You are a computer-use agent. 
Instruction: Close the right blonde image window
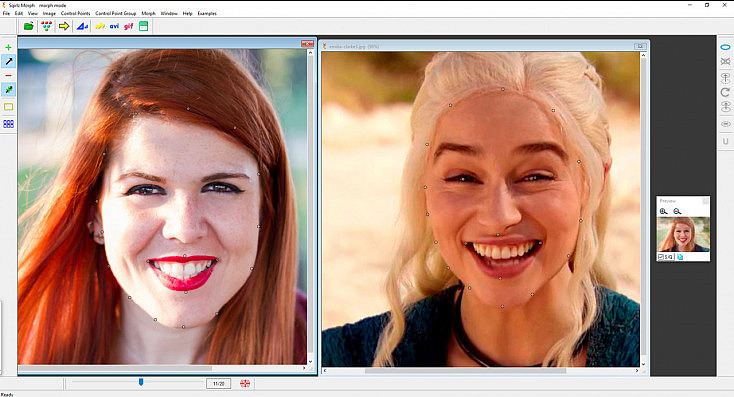pos(639,46)
